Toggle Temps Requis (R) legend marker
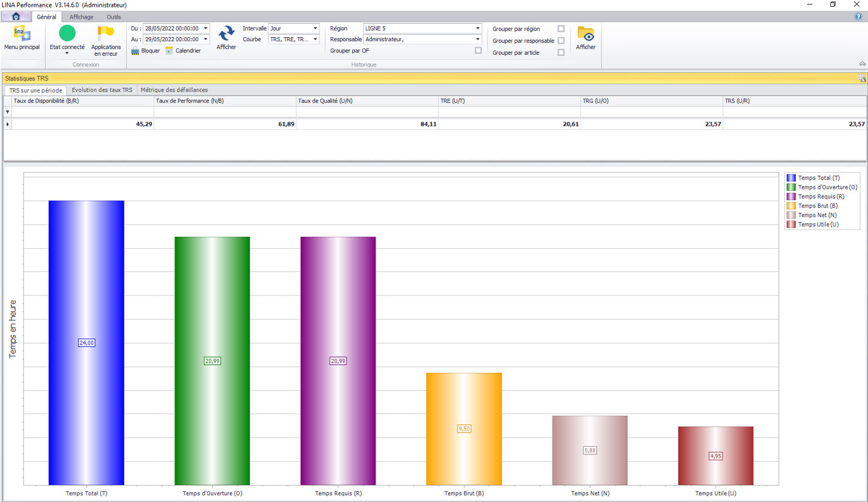868x502 pixels. [791, 197]
